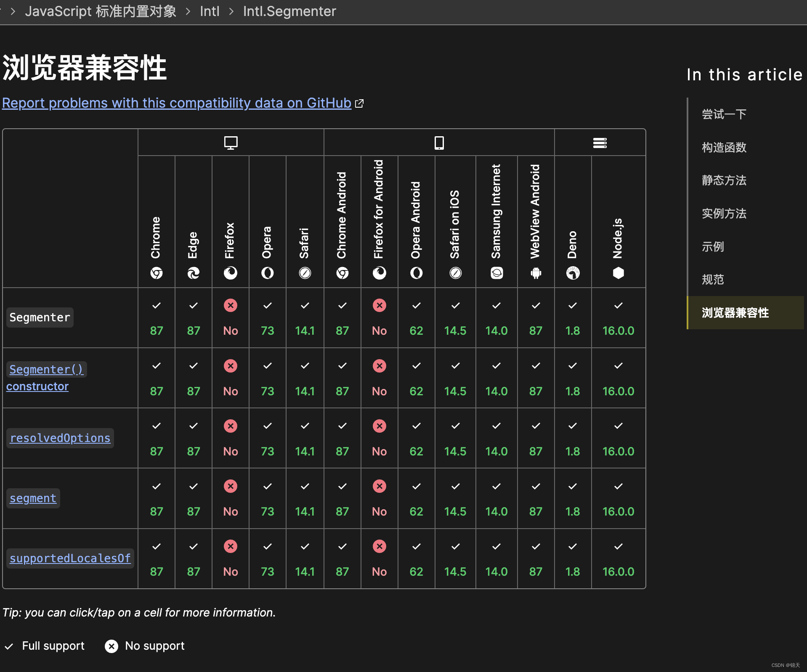Click WebView Android 87 in supportedLocalesOf row
Screen dimensions: 807x672
click(536, 559)
